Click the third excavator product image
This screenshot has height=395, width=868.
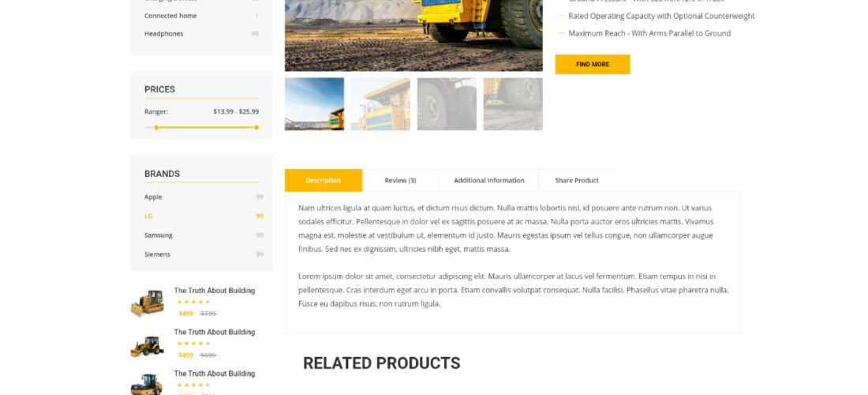coord(148,384)
